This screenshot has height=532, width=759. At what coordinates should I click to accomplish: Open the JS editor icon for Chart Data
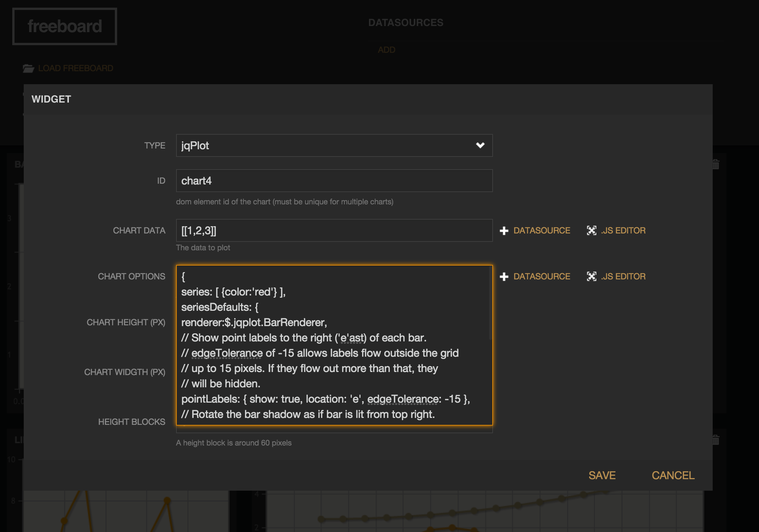pyautogui.click(x=591, y=231)
